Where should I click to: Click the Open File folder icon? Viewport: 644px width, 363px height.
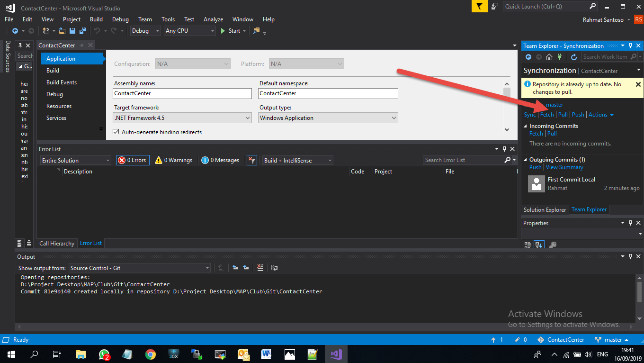tap(62, 31)
